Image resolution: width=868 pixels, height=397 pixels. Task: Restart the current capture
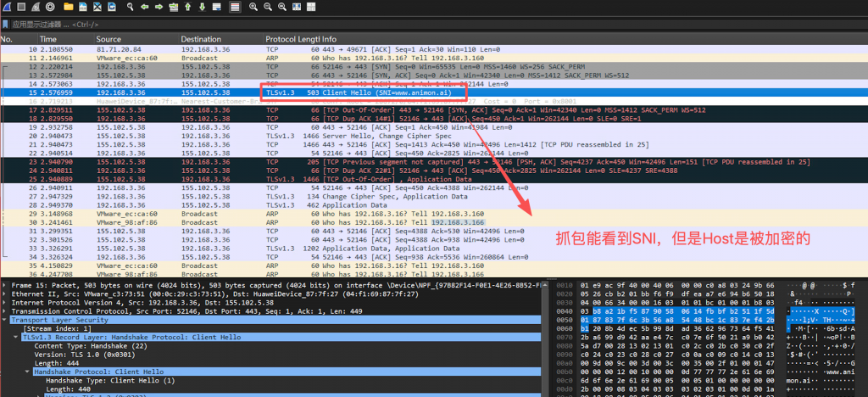[x=34, y=7]
